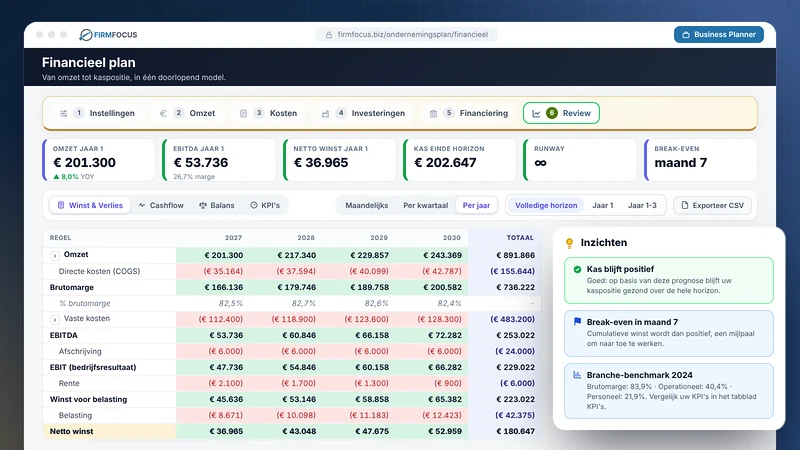Viewport: 800px width, 450px height.
Task: Click the 2027 column header
Action: point(233,238)
